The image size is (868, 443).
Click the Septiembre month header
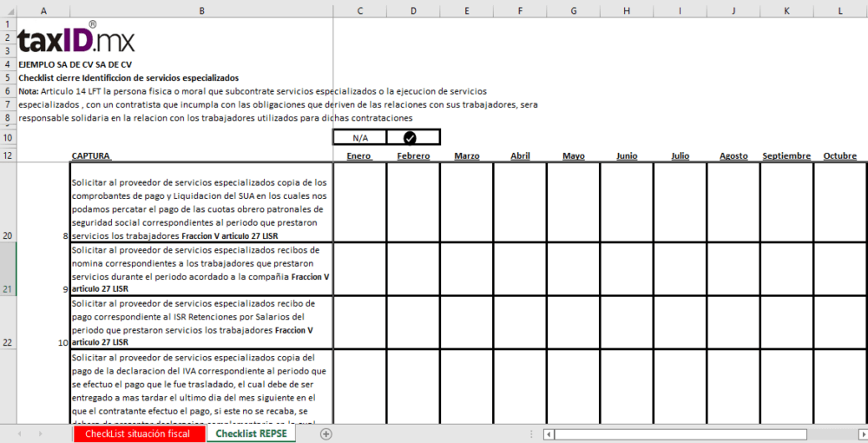pos(786,156)
